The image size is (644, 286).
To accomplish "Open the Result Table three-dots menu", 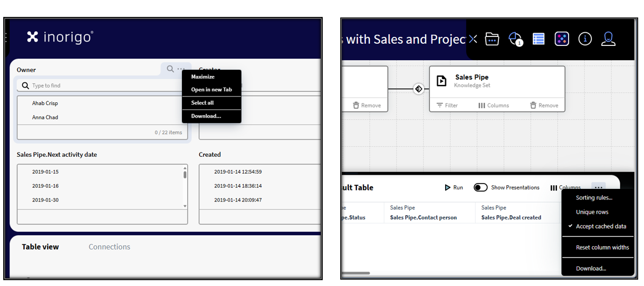I will (x=598, y=187).
